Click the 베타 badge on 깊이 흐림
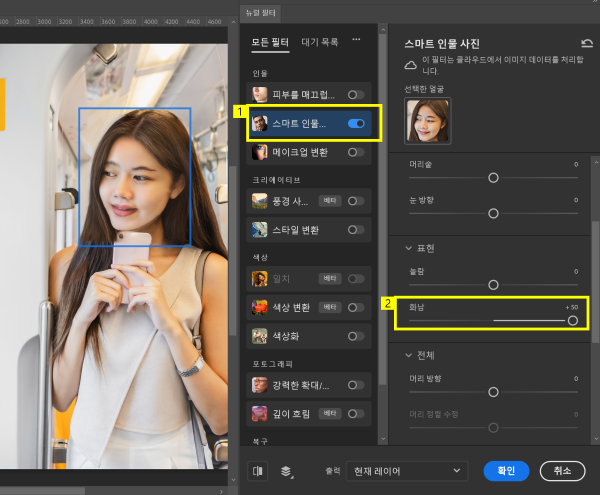The image size is (600, 495). tap(330, 414)
